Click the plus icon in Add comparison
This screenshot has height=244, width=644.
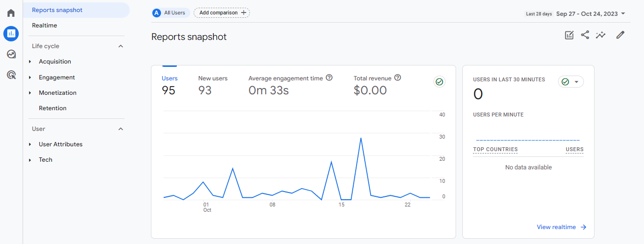(244, 13)
